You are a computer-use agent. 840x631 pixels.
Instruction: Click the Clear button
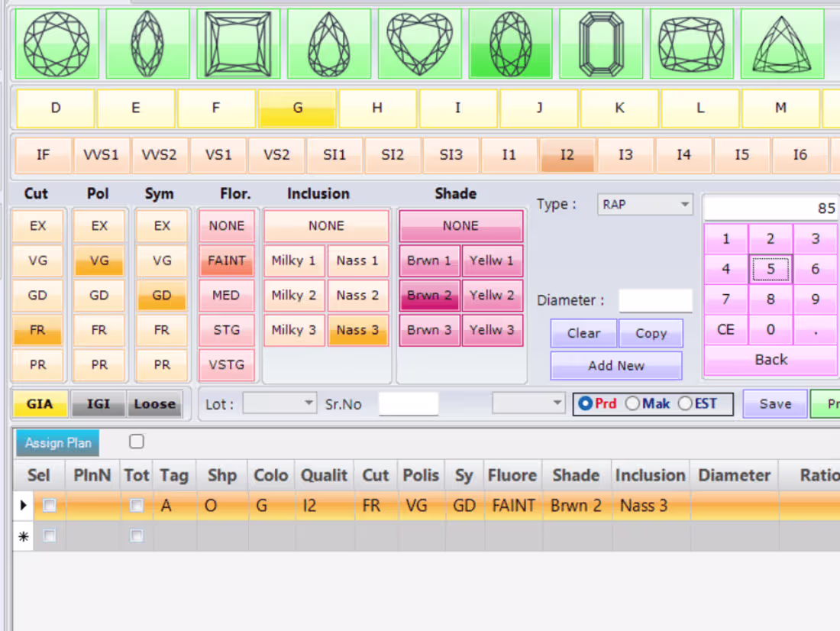[x=584, y=334]
